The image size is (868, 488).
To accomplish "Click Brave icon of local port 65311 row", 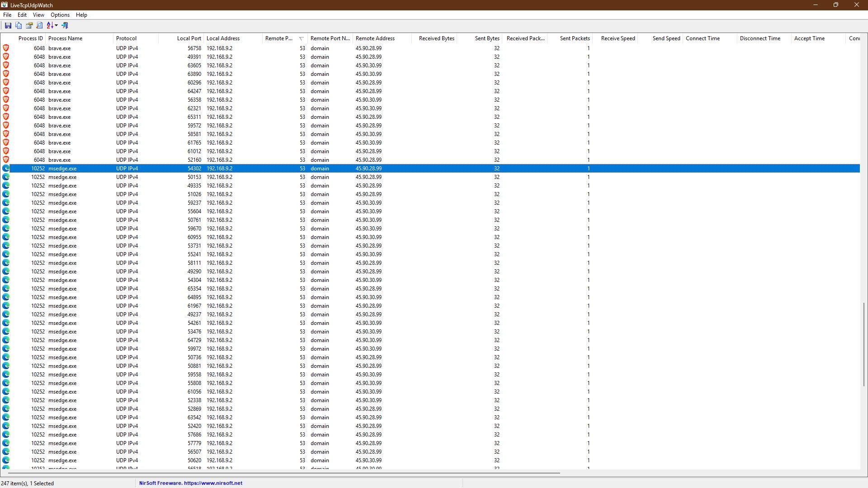I will tap(6, 117).
